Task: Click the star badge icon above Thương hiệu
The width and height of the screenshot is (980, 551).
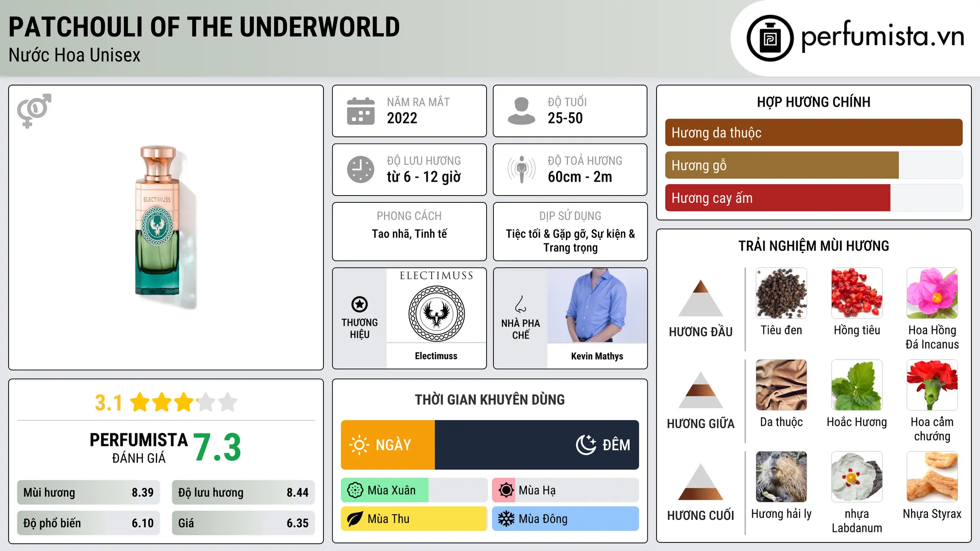Action: pos(359,304)
